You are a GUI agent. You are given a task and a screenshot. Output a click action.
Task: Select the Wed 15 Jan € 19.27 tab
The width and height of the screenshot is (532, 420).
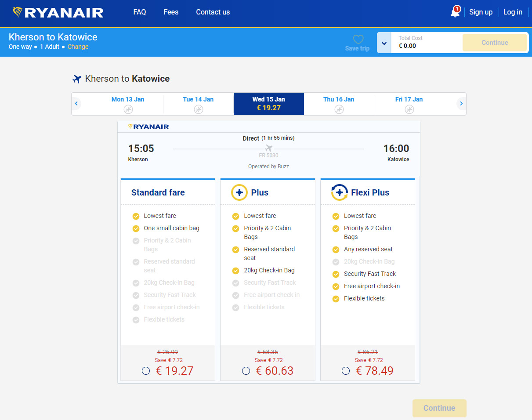(269, 104)
